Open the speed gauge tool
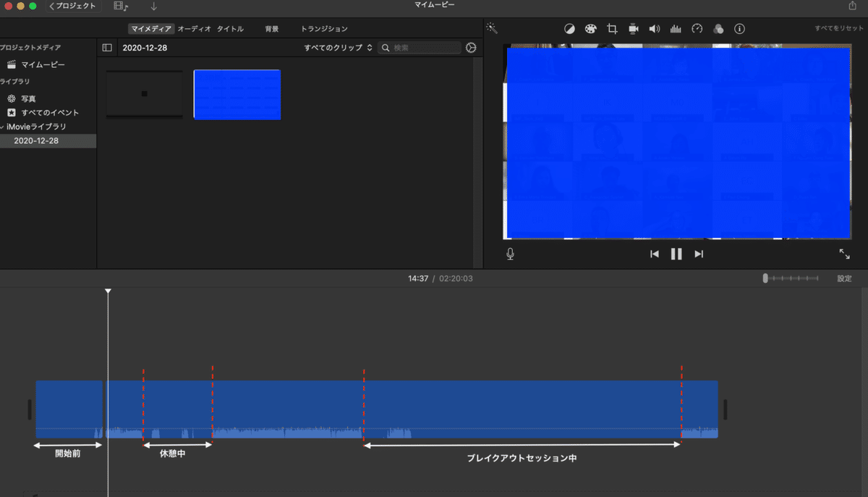868x497 pixels. click(x=697, y=29)
